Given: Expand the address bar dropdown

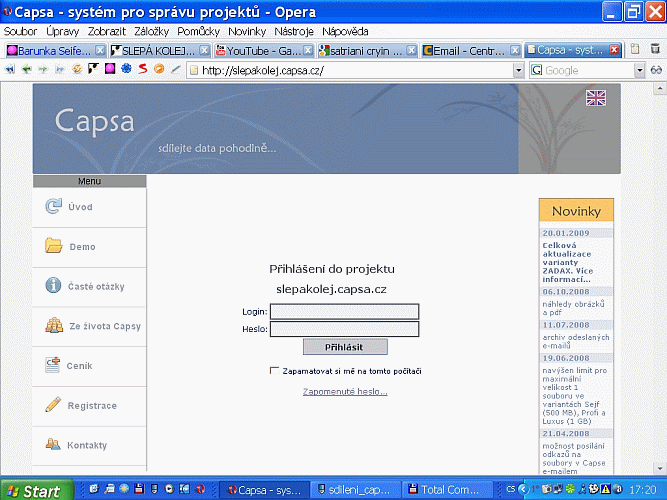Looking at the screenshot, I should [518, 71].
